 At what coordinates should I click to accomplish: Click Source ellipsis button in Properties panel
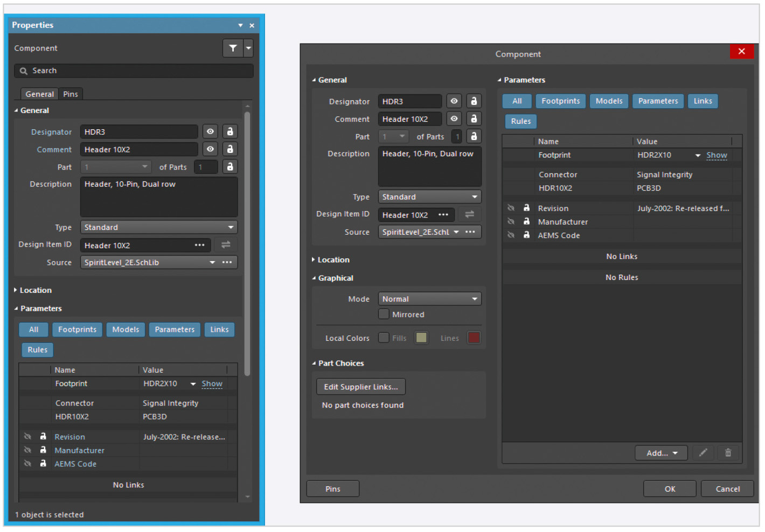[227, 262]
